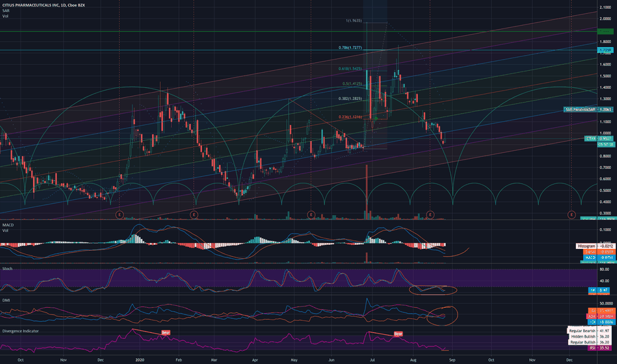The width and height of the screenshot is (617, 364).
Task: Click the tall red volume spike bar
Action: 367,191
